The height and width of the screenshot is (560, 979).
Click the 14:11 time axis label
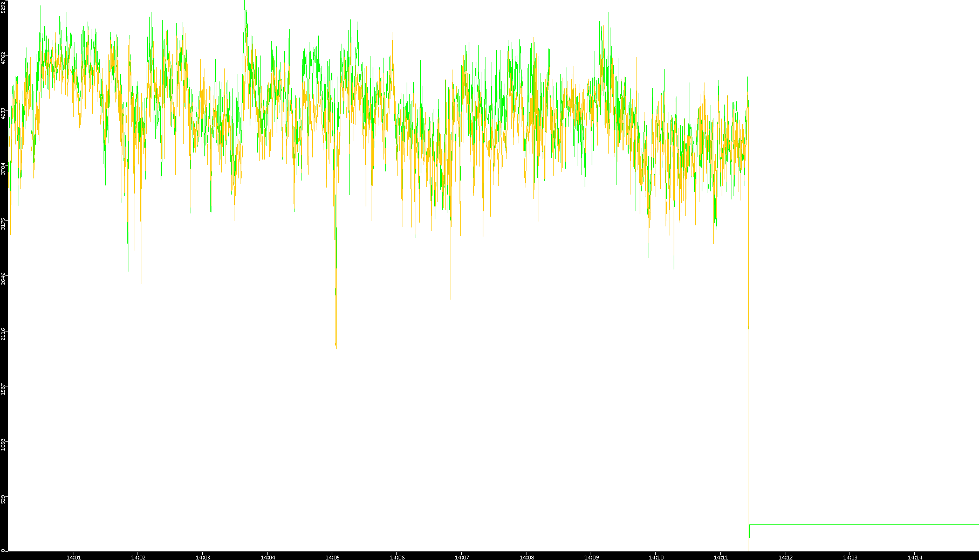(x=721, y=557)
